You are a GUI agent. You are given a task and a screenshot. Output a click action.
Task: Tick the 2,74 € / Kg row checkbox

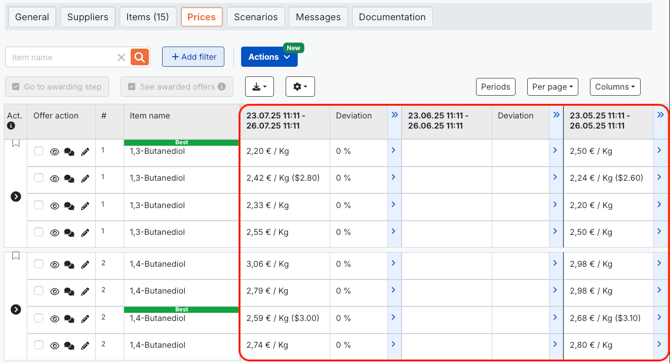coord(39,345)
